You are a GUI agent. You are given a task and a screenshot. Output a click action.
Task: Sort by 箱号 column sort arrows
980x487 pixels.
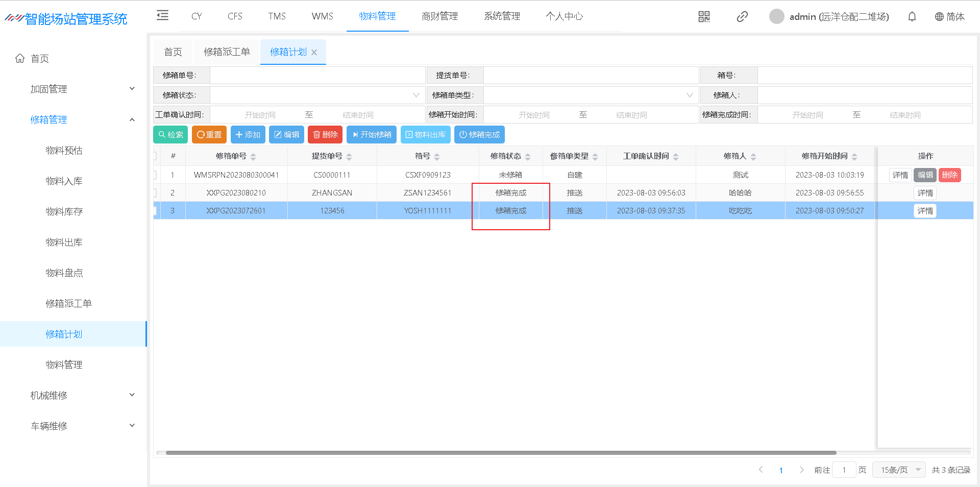pos(437,157)
